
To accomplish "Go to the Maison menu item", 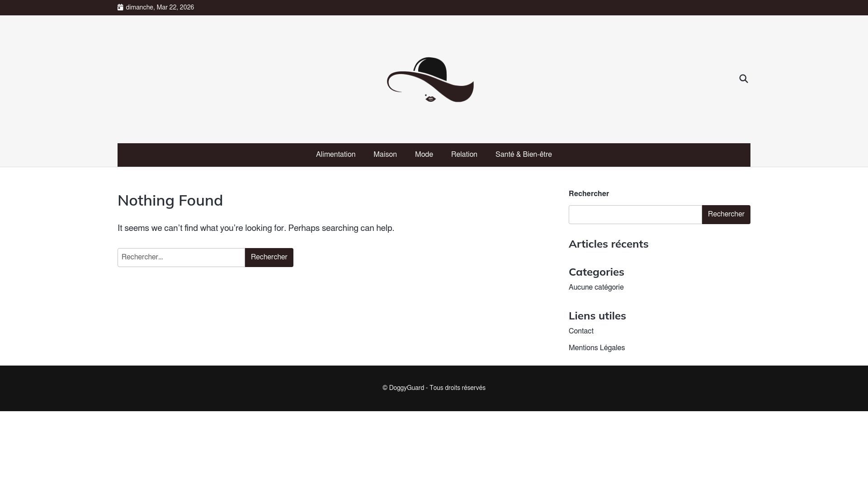I will [385, 155].
